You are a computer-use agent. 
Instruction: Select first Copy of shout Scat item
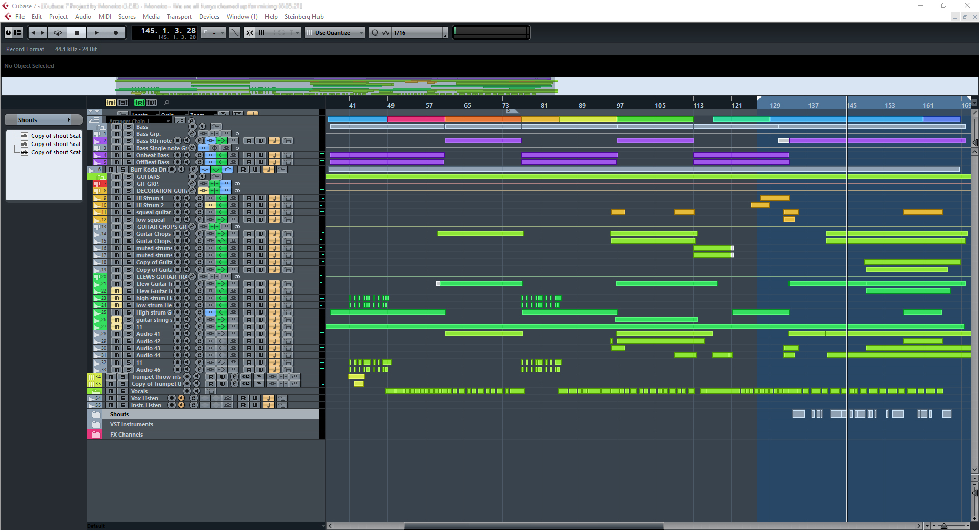(x=56, y=136)
